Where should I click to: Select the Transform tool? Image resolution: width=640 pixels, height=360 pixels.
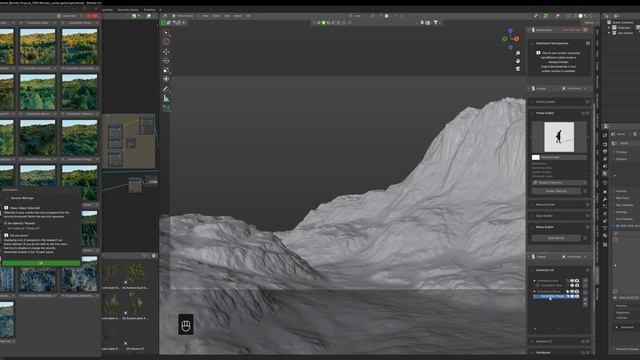(x=166, y=79)
